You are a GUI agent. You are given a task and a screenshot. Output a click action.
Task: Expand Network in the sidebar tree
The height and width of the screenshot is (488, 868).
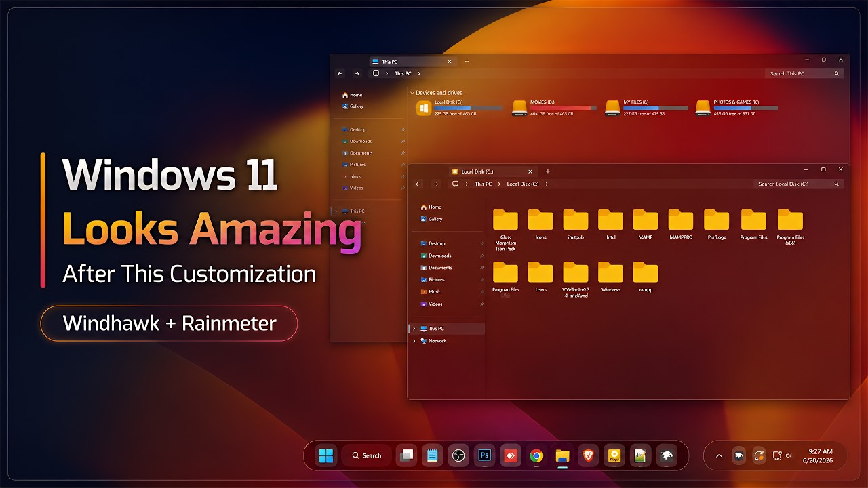414,341
